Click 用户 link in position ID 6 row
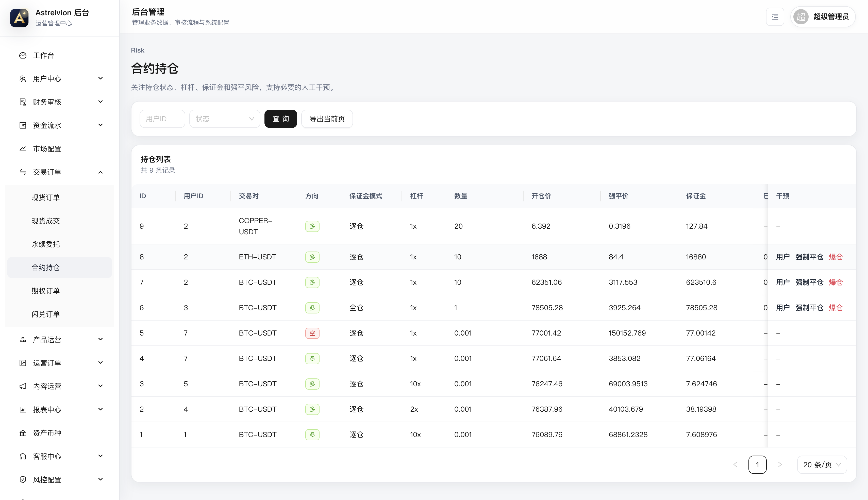This screenshot has width=868, height=500. pyautogui.click(x=783, y=308)
